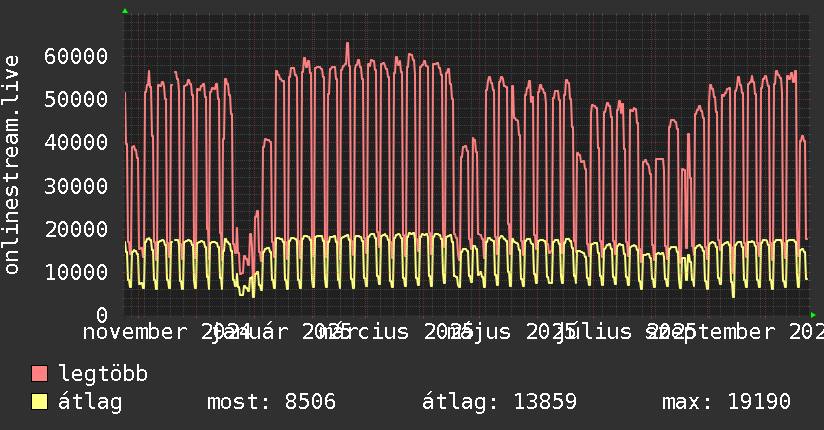Click the yellow átlag legend swatch
Screen dimensions: 824x430
39,402
